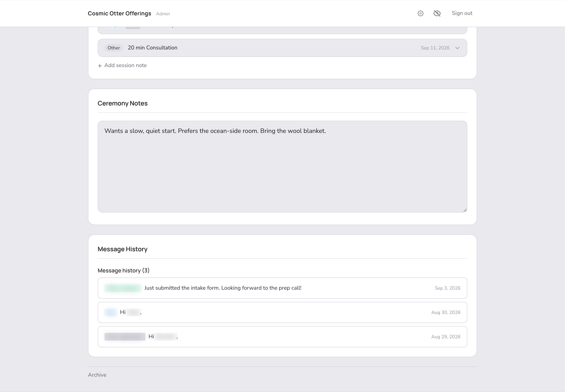Click Sign out link

462,13
